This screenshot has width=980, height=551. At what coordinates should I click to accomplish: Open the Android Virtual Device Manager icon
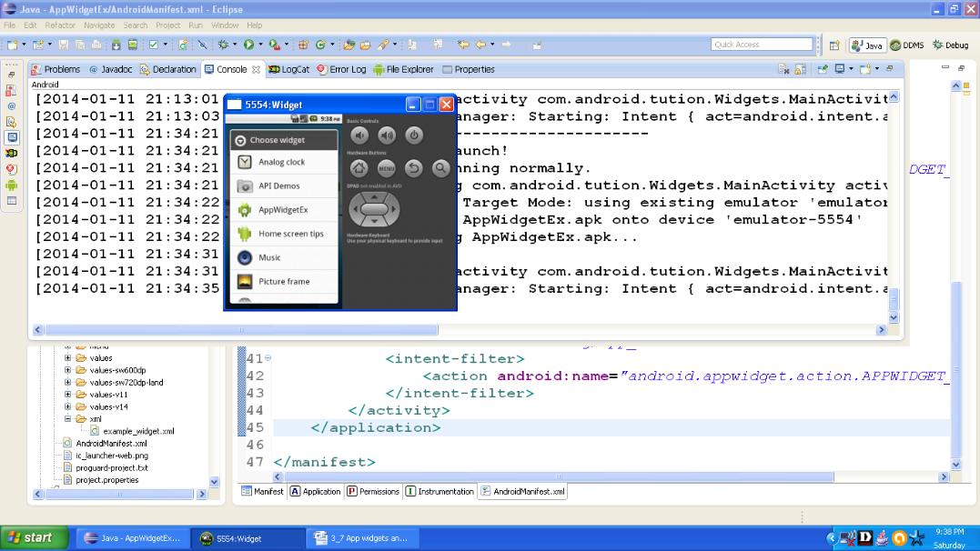point(133,45)
